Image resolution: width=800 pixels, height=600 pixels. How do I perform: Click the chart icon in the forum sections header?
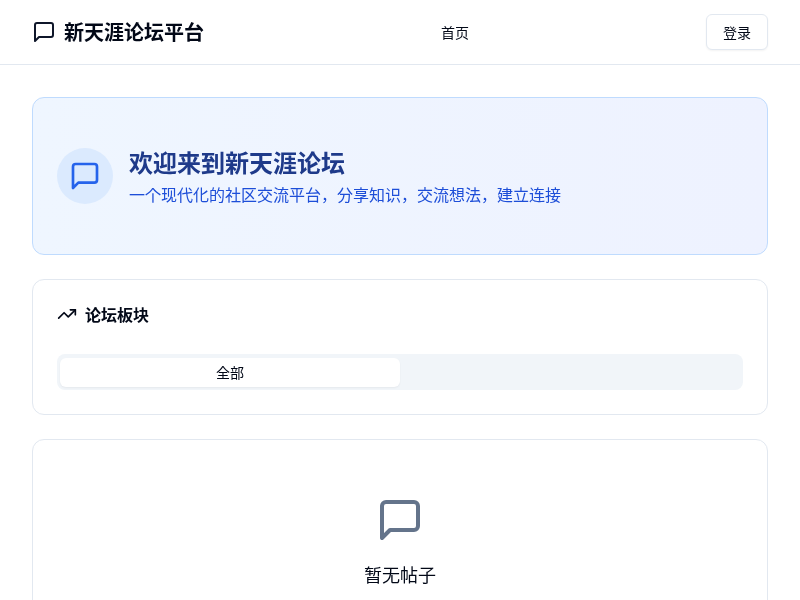67,315
